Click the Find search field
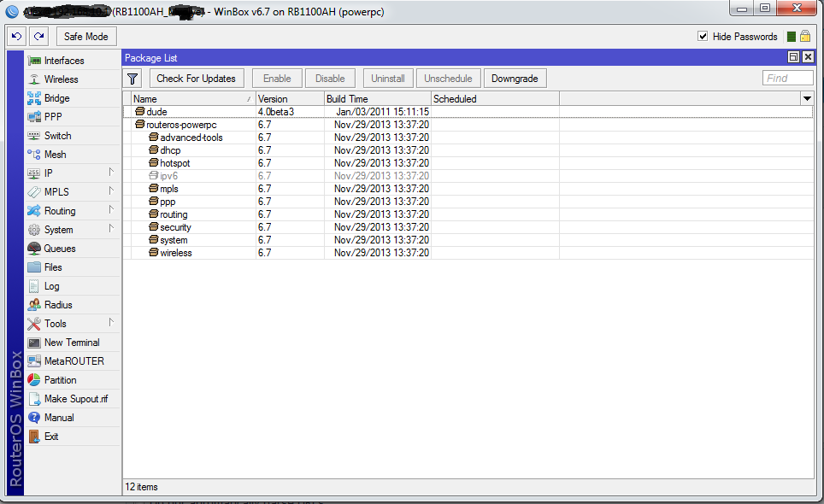 click(x=788, y=79)
